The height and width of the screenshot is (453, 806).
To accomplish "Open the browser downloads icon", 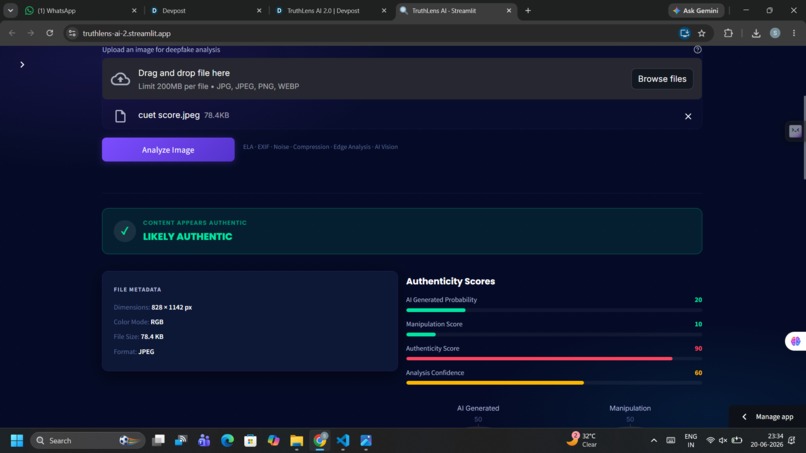I will coord(756,33).
